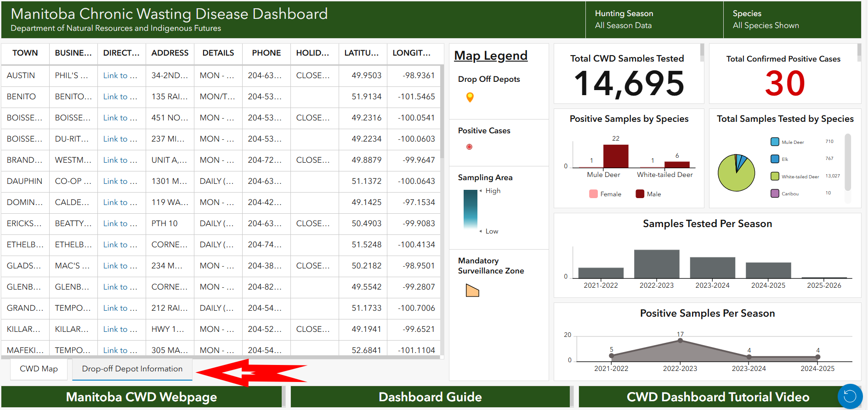868x410 pixels.
Task: Select the Drop-off Depot Information tab
Action: 132,369
